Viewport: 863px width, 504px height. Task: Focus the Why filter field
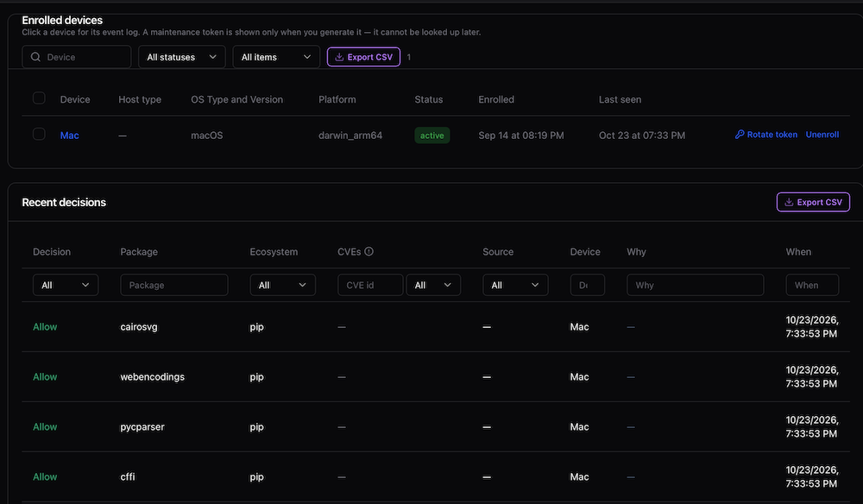point(695,285)
